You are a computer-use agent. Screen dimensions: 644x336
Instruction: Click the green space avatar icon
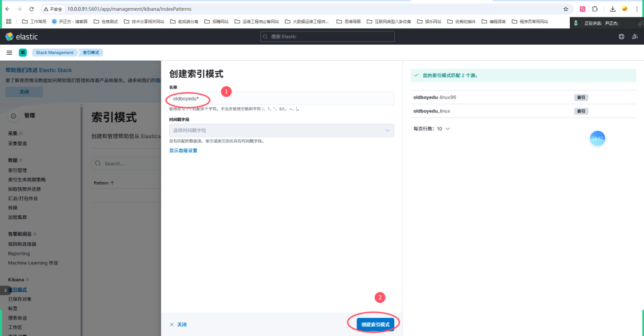(x=23, y=53)
